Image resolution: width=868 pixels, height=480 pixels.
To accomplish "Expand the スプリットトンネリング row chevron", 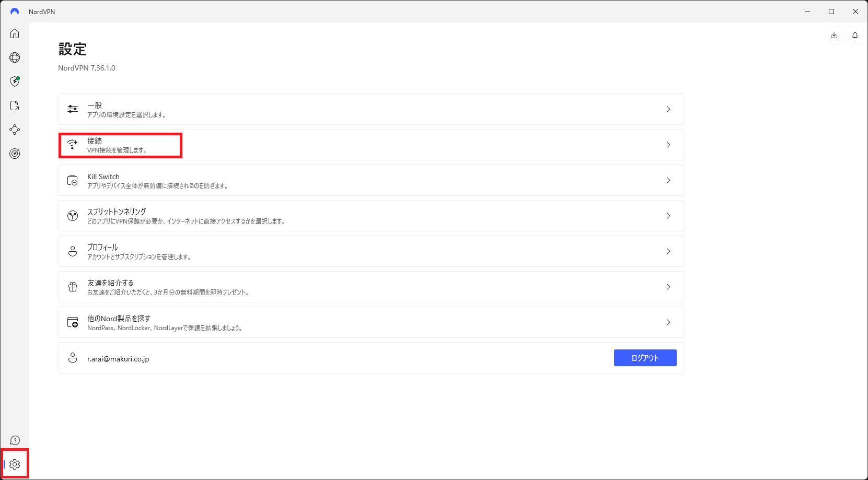I will (x=668, y=216).
